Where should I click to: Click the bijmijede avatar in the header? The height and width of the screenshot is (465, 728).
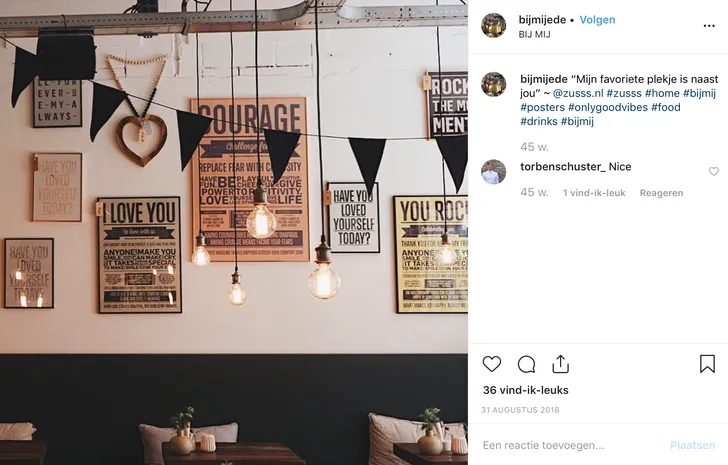click(x=494, y=25)
